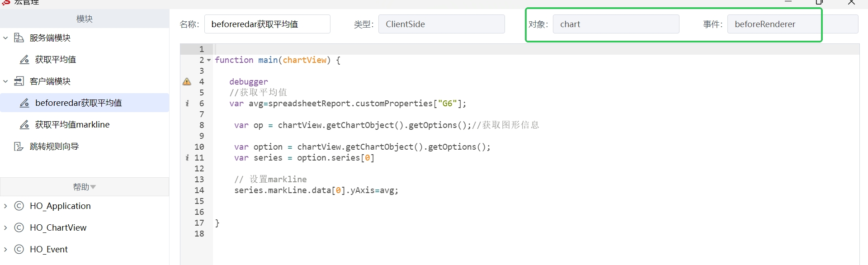Toggle the 帮助 panel dropdown arrow
868x265 pixels.
[93, 187]
